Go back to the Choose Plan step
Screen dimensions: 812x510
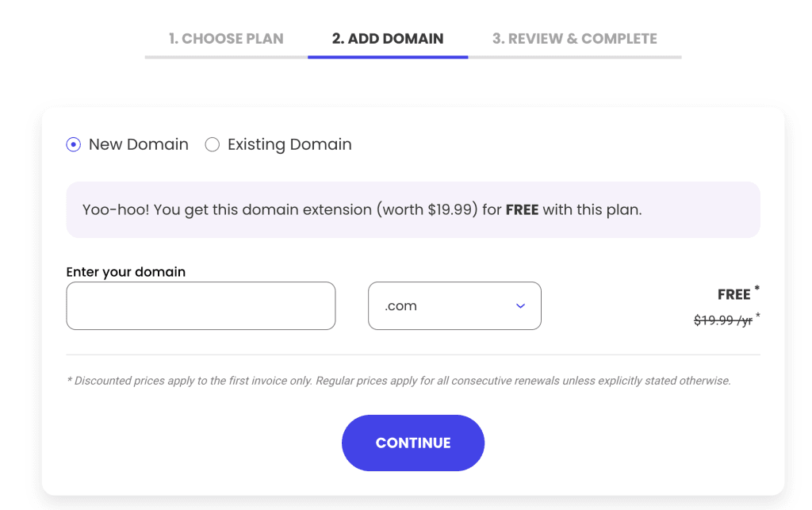click(226, 38)
